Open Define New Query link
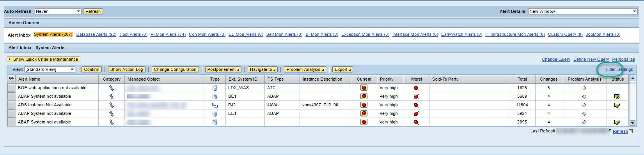Viewport: 644px width, 155px height. [591, 59]
